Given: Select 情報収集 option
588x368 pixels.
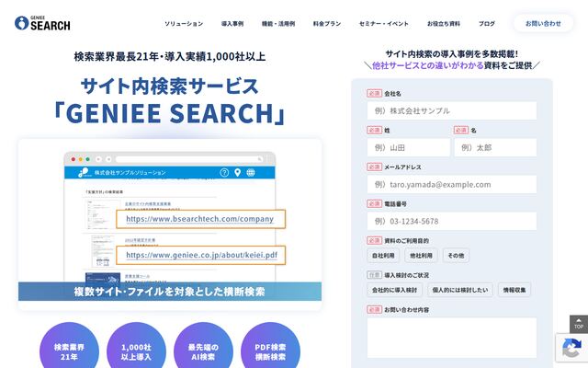Looking at the screenshot, I should [x=514, y=290].
